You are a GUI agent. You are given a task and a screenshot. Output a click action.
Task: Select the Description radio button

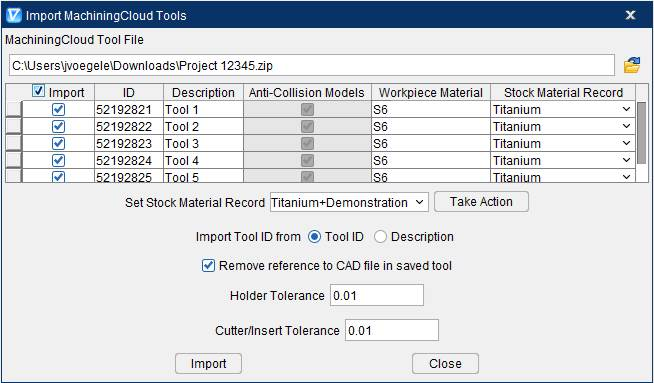pos(380,237)
